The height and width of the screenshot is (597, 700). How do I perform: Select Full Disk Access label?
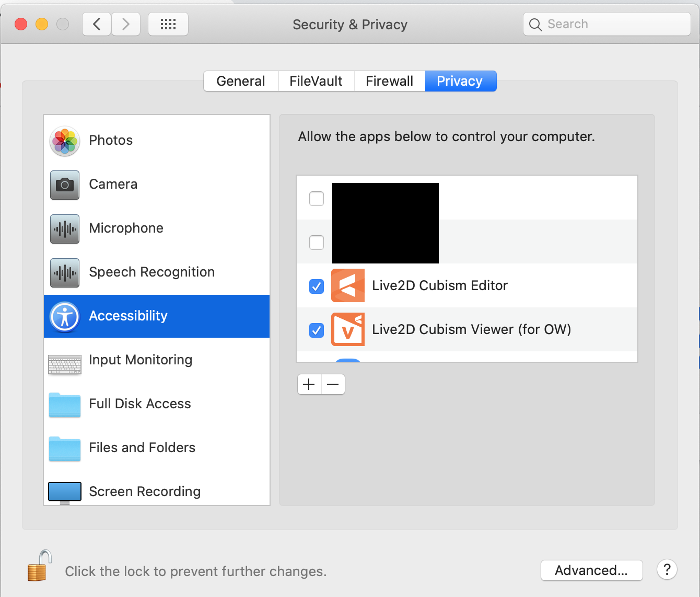[x=140, y=404]
